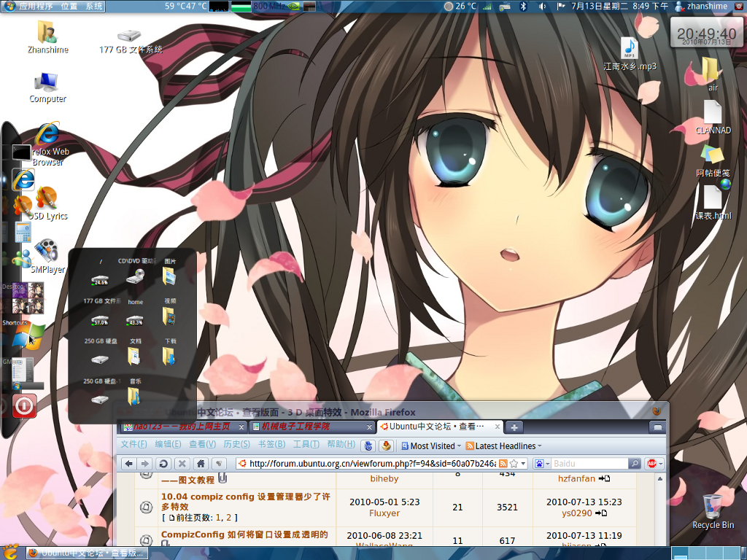The image size is (747, 560).
Task: Bookmark page with the star icon
Action: tap(514, 463)
